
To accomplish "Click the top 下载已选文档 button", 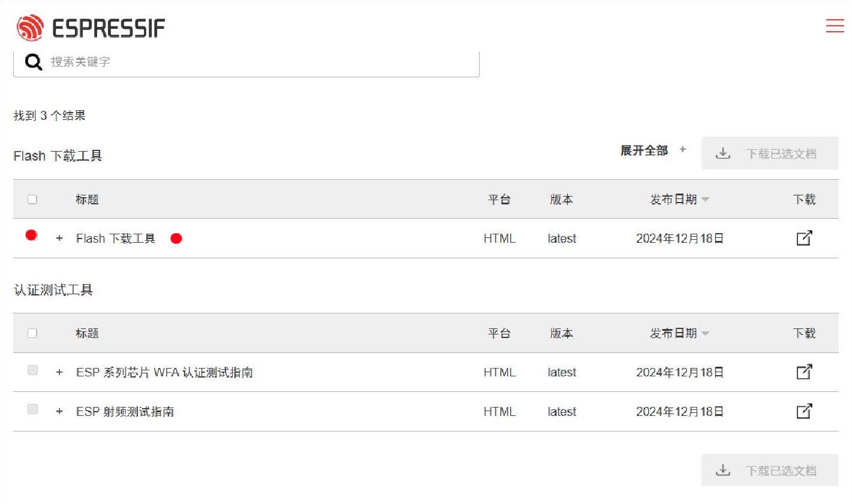I will click(770, 153).
